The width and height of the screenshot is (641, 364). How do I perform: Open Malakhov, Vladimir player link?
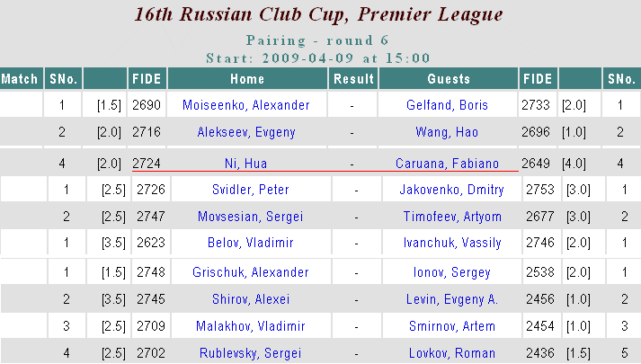[x=251, y=325]
